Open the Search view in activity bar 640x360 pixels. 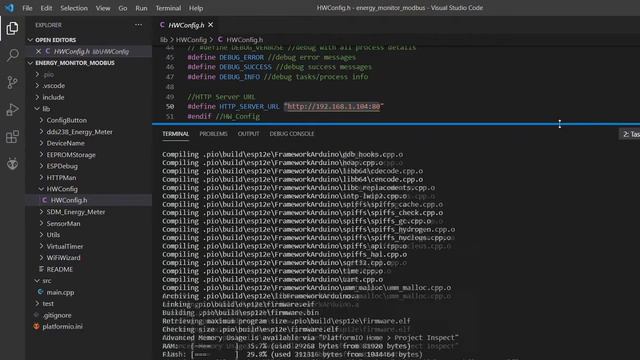12,55
